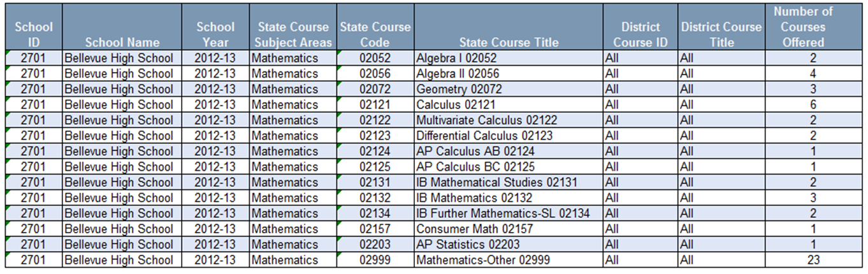868x274 pixels.
Task: Select the School ID column header
Action: pos(33,27)
